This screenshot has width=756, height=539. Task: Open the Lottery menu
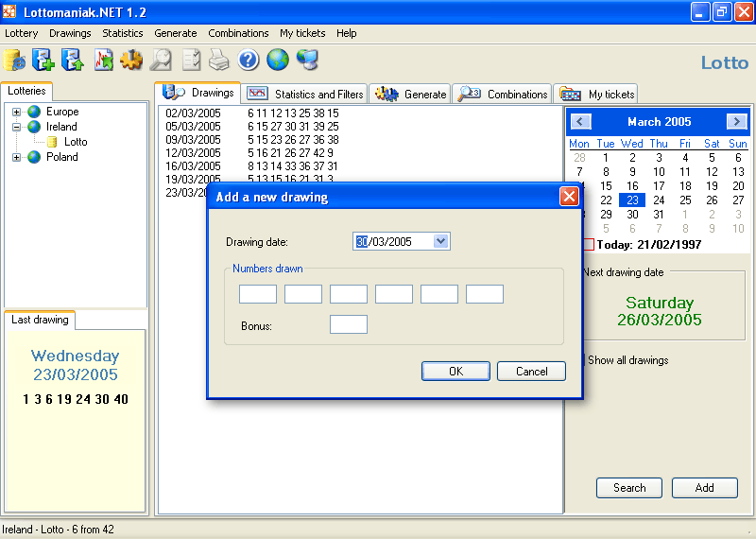[21, 33]
